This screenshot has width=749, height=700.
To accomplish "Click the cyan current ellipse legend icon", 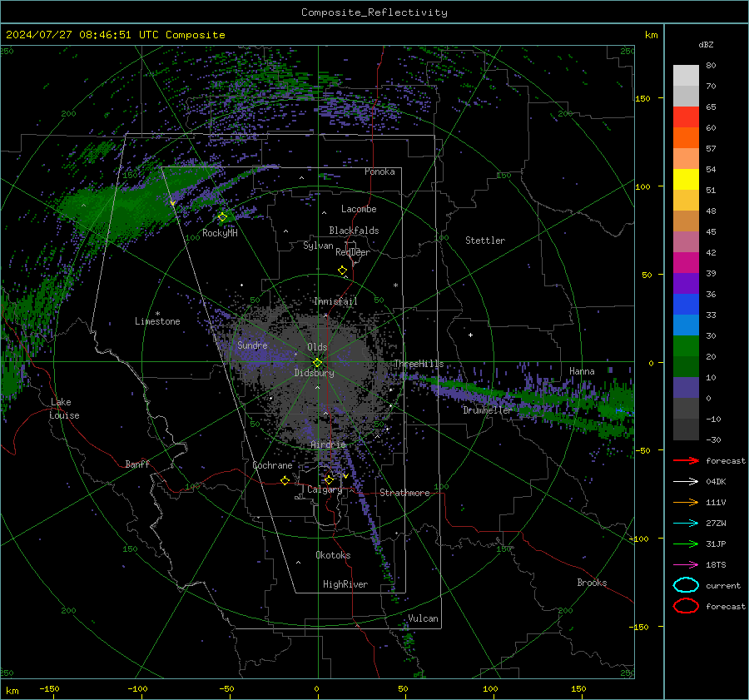I will pos(686,585).
